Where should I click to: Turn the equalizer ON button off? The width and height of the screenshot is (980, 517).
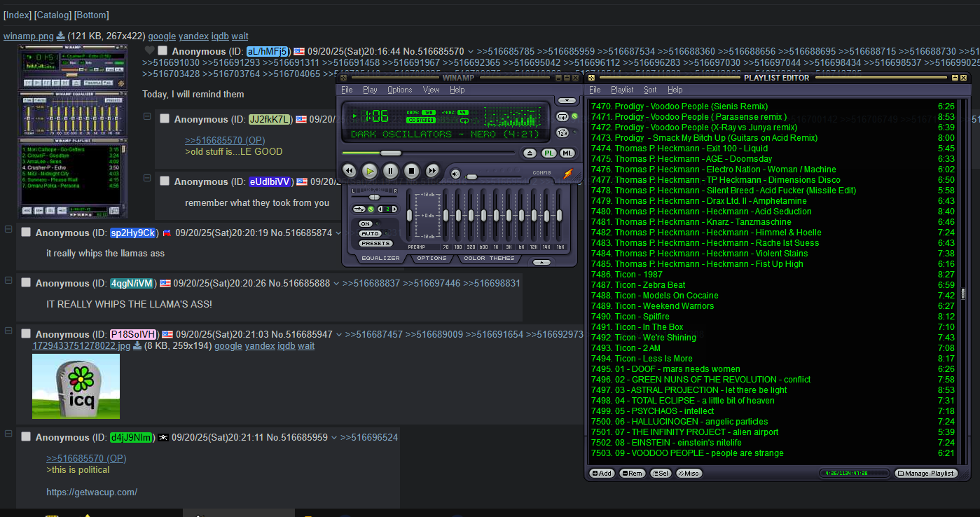pyautogui.click(x=366, y=223)
